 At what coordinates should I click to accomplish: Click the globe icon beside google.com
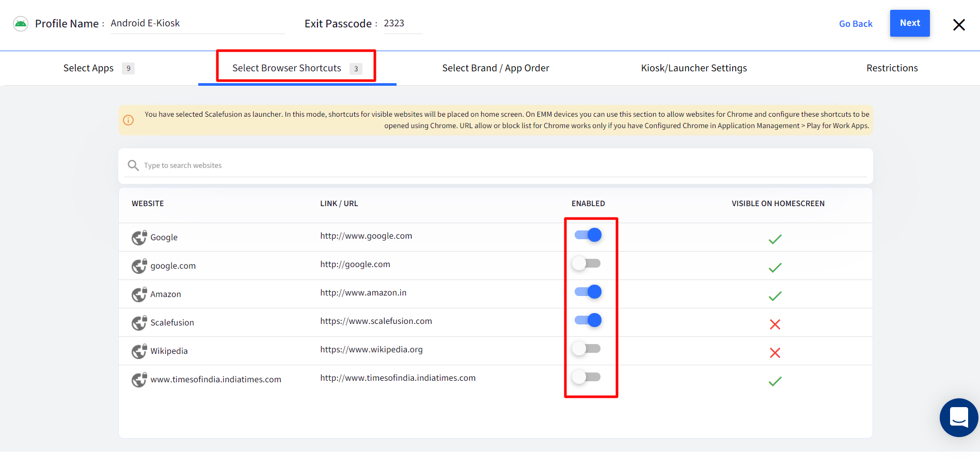(139, 266)
